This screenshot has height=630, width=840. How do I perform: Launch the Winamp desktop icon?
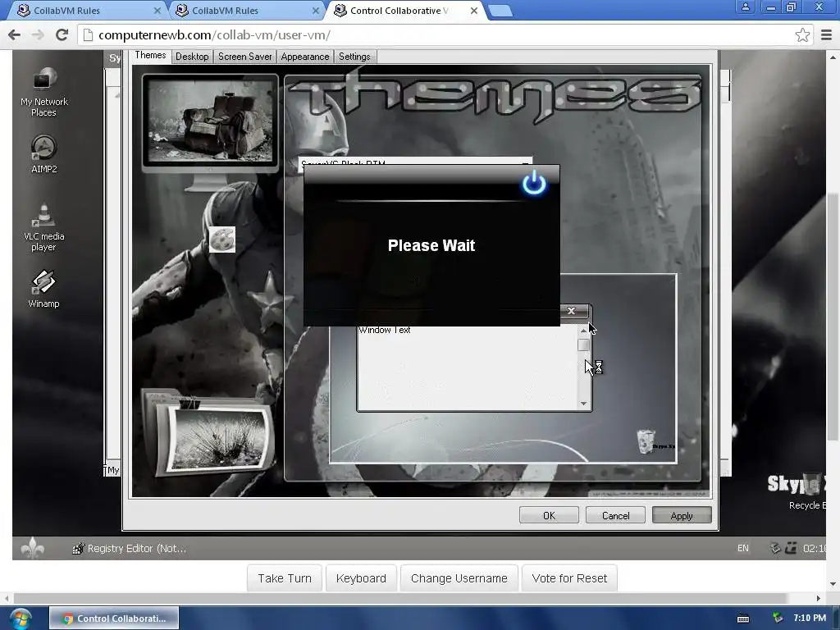point(43,288)
